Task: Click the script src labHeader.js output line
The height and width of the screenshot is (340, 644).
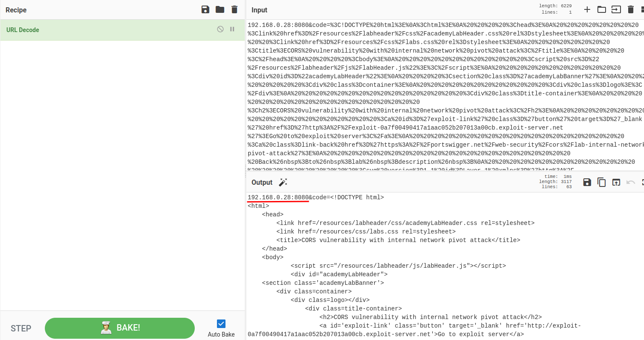Action: [398, 266]
